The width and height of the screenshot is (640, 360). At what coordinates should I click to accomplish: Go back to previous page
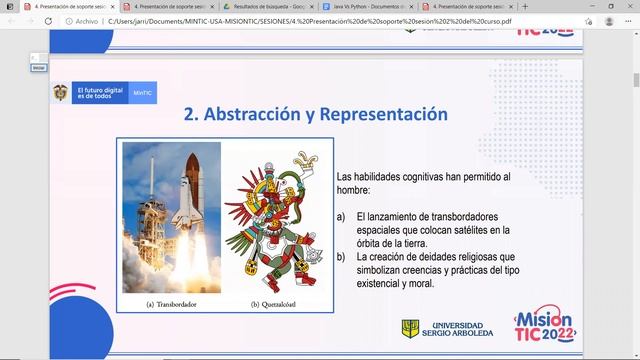11,21
